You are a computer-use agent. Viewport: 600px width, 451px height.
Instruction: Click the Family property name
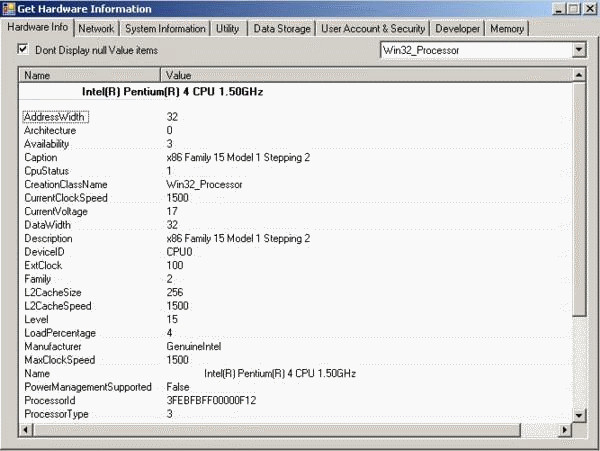click(38, 279)
